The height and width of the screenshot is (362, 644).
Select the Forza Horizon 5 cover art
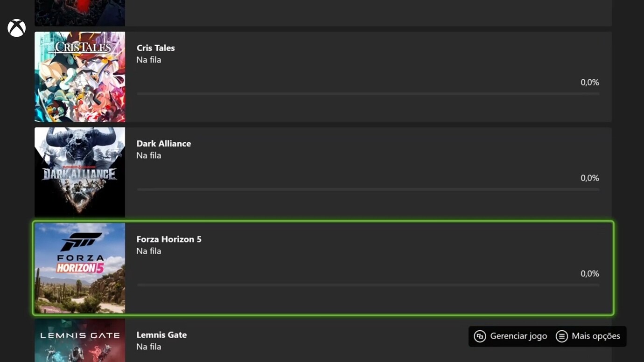tap(80, 268)
